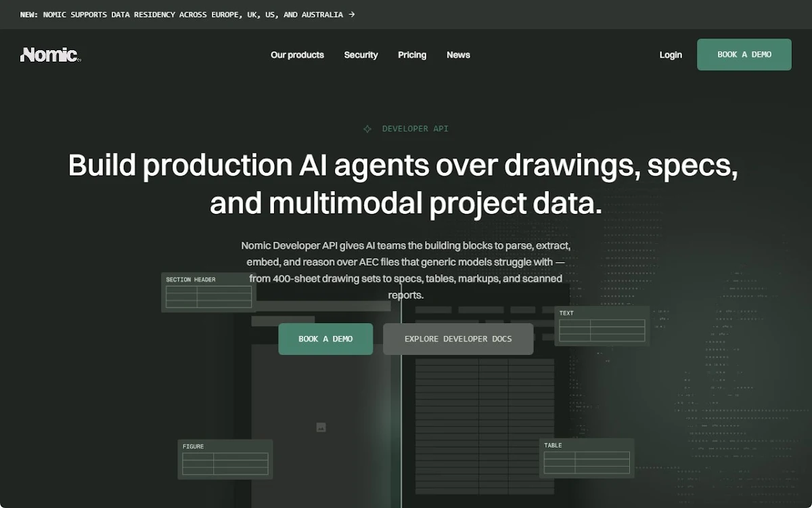This screenshot has width=812, height=508.
Task: Open Explore Developer Docs
Action: pos(458,339)
